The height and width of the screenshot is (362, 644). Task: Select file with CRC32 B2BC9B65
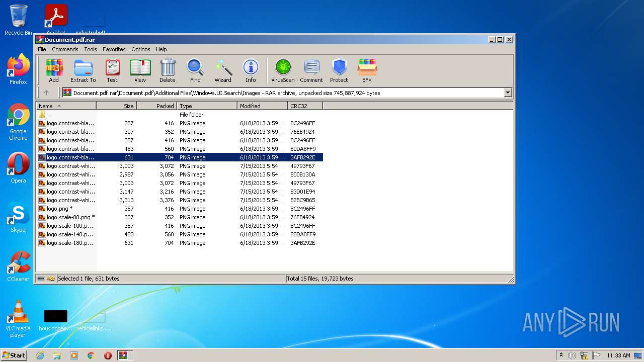[x=180, y=200]
